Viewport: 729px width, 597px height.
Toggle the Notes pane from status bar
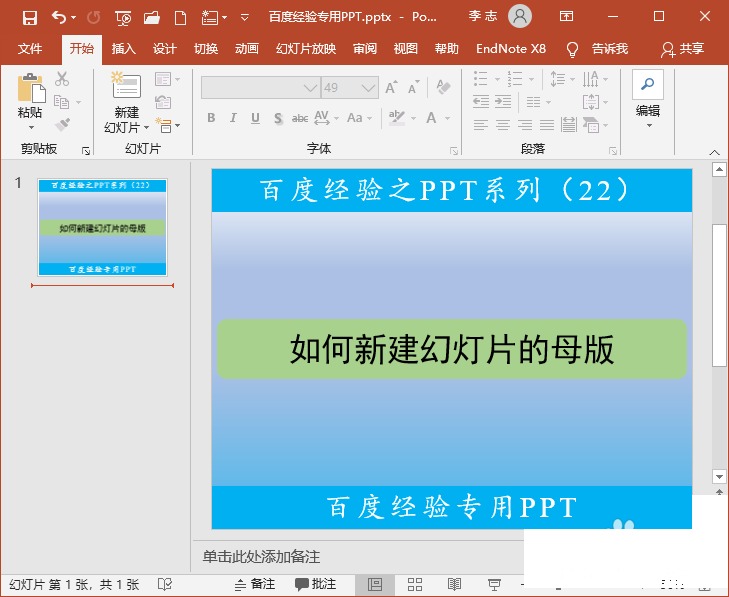[x=255, y=584]
